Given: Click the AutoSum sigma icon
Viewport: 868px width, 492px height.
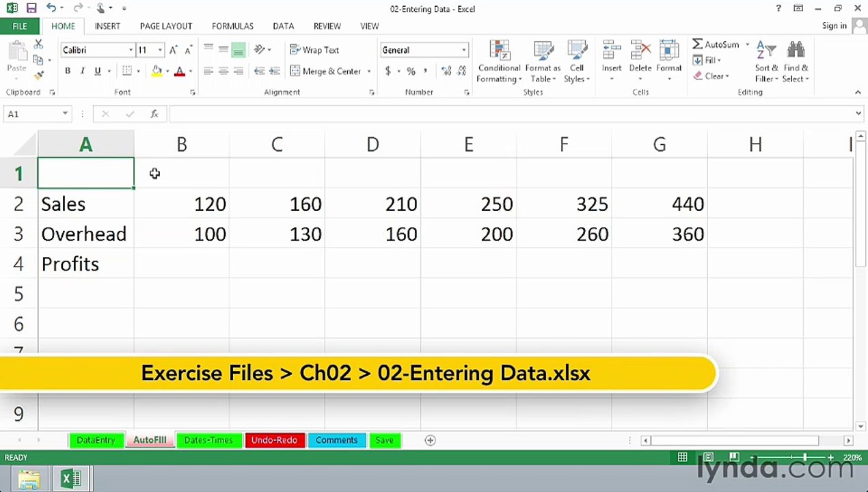Looking at the screenshot, I should 698,44.
